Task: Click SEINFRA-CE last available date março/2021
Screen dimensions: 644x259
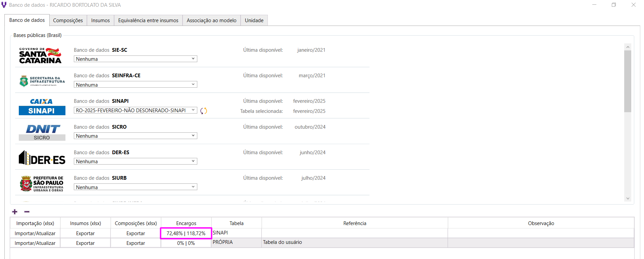Action: tap(312, 76)
